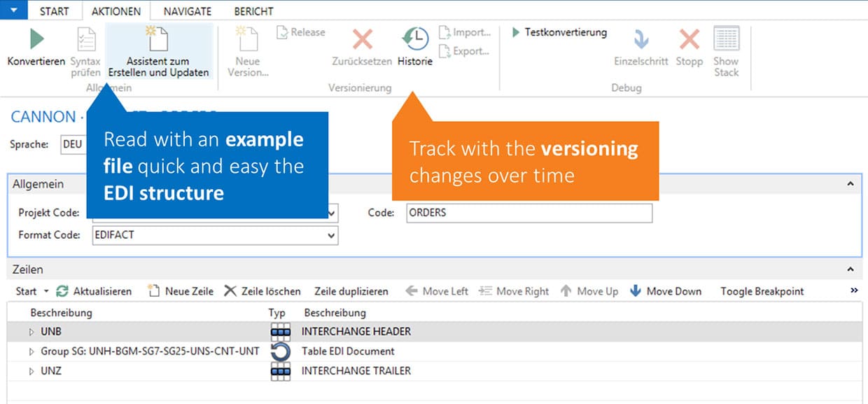Open the BERICHT tab
The width and height of the screenshot is (868, 404).
[254, 11]
